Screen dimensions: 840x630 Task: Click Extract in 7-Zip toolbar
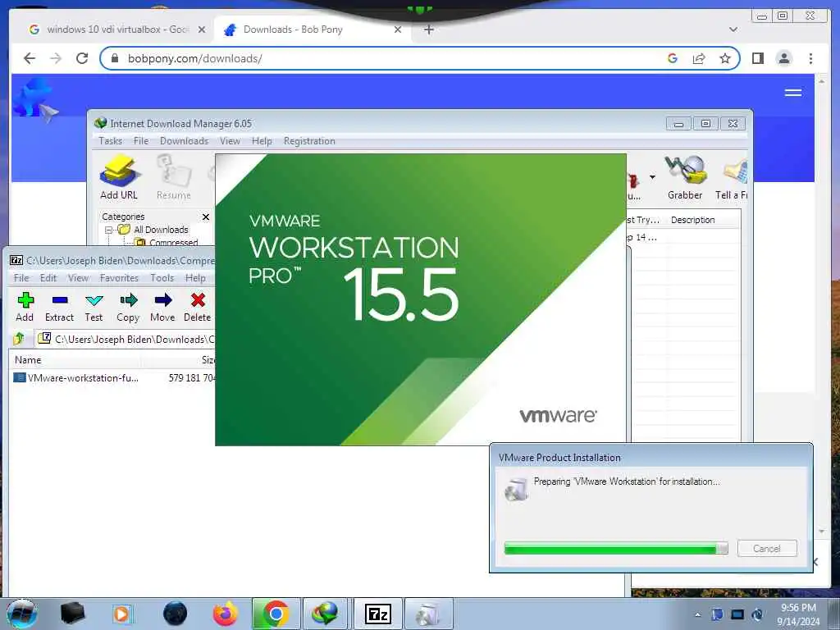(x=59, y=307)
